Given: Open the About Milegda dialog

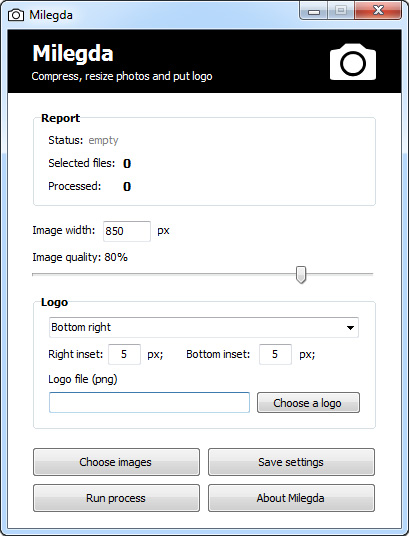Looking at the screenshot, I should point(291,498).
